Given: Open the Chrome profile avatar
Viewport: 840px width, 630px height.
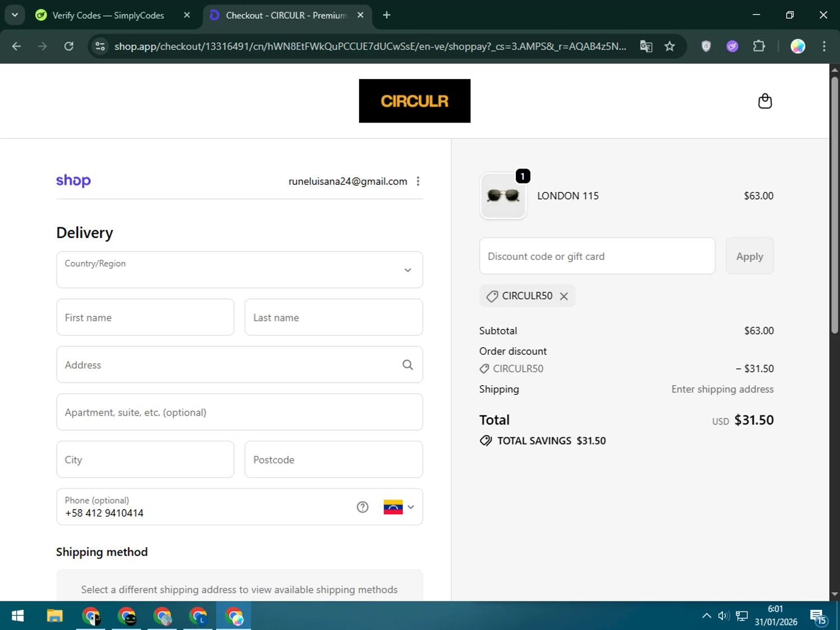Looking at the screenshot, I should coord(798,46).
